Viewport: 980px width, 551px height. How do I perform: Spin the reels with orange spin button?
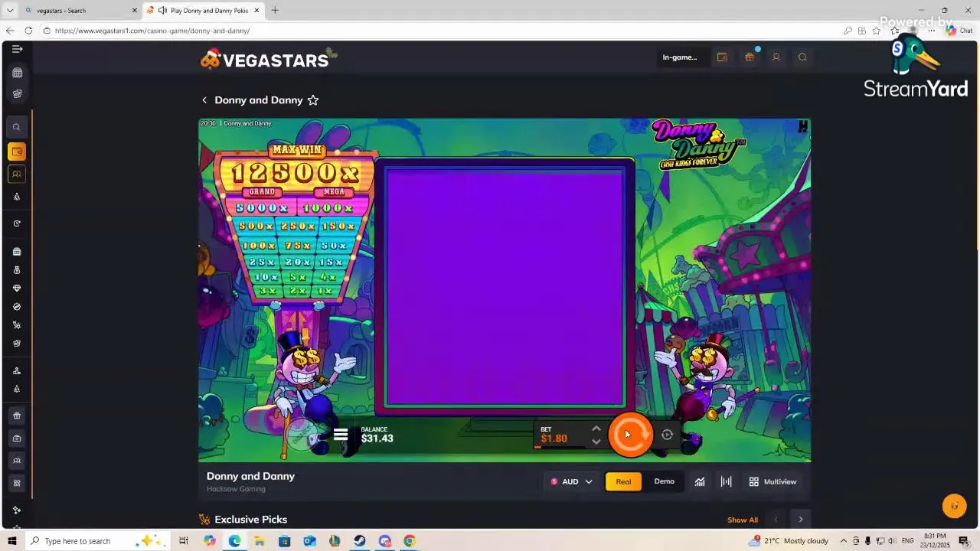click(630, 435)
